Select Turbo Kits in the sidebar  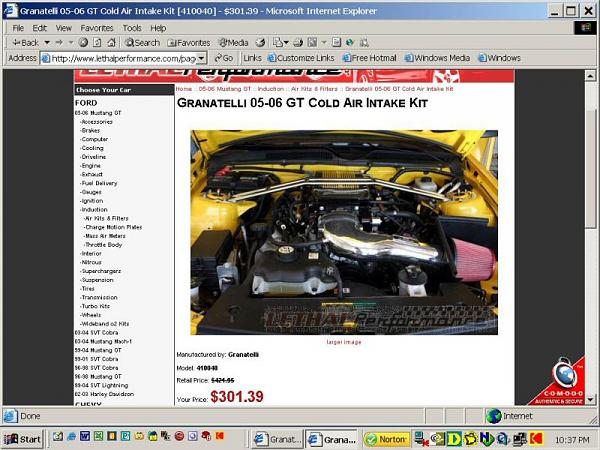tap(95, 306)
